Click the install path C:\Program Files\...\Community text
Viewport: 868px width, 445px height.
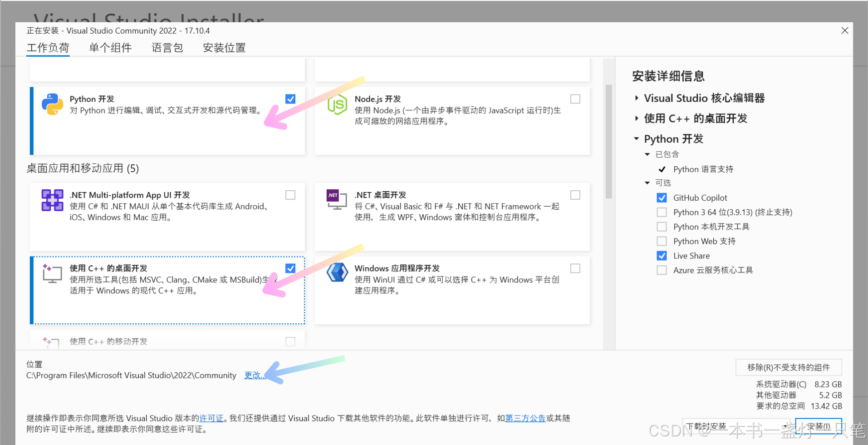pyautogui.click(x=131, y=376)
